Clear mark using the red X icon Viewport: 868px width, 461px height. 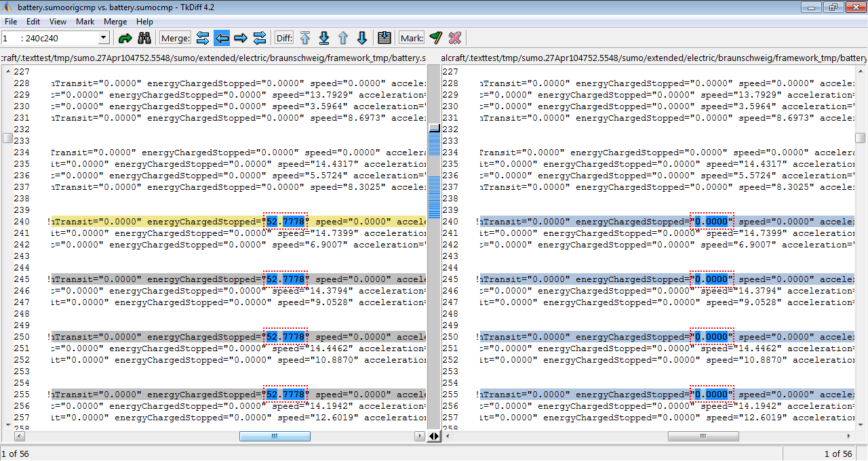pos(455,38)
